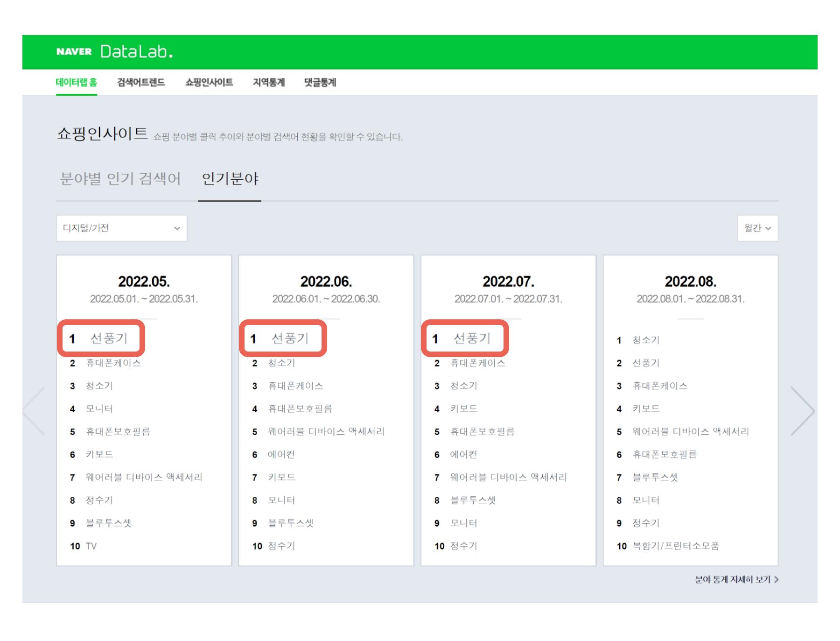Screen dimensions: 840x641
Task: Click 복합기/프린터소모품 in 2022.08 list
Action: click(x=675, y=546)
